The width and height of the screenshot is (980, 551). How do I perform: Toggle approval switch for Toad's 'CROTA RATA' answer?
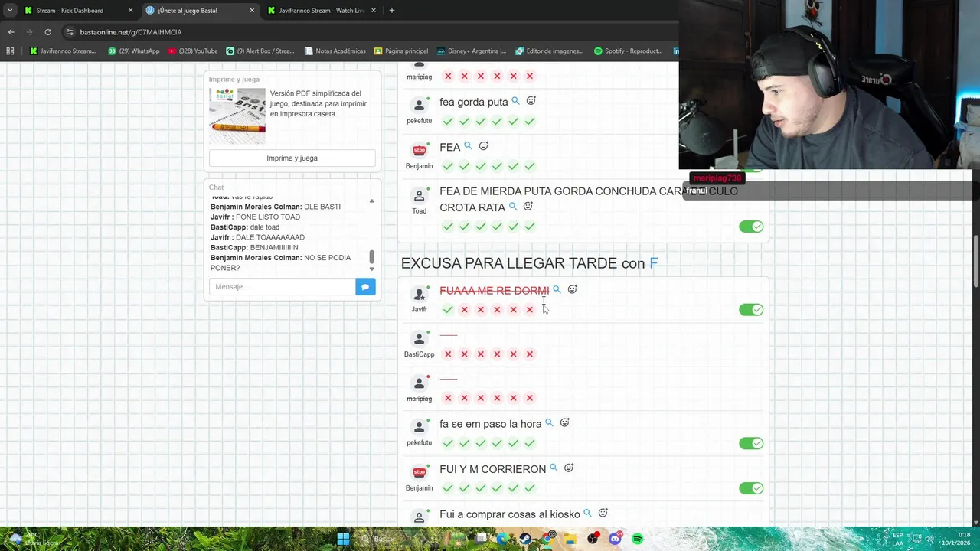(x=751, y=227)
